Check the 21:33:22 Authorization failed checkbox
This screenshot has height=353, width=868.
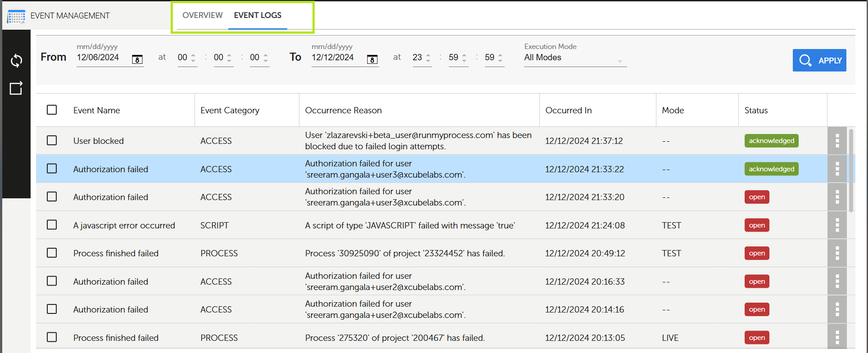[52, 168]
